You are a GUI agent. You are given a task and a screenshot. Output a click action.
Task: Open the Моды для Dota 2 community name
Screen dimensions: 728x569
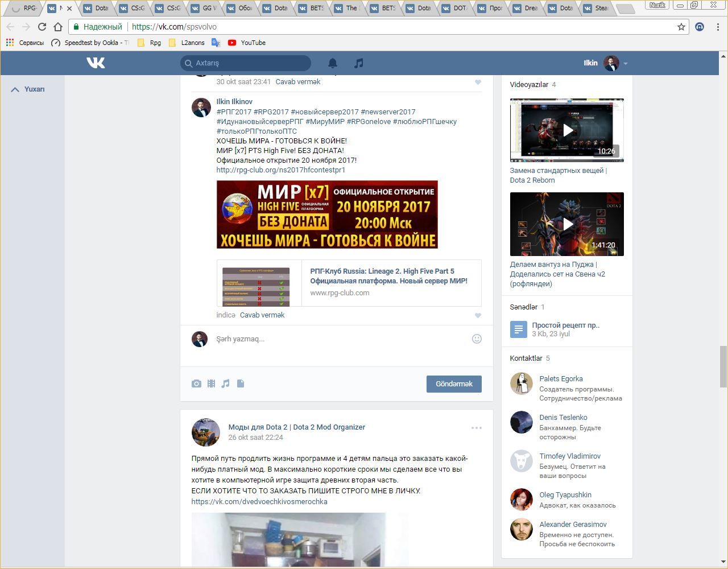pyautogui.click(x=297, y=427)
